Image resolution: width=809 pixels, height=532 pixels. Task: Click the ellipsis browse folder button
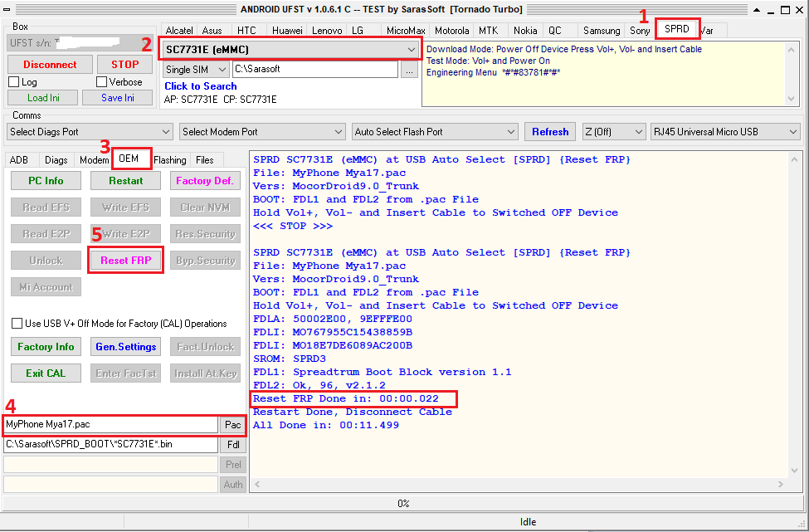point(409,70)
